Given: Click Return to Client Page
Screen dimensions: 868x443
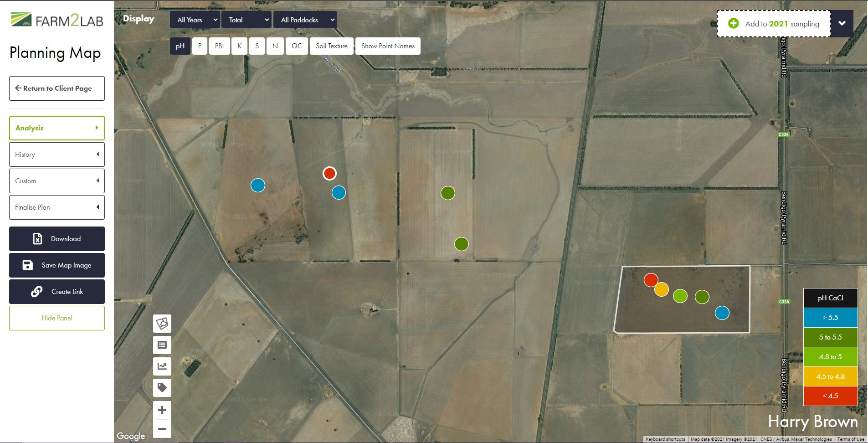Looking at the screenshot, I should click(x=57, y=88).
